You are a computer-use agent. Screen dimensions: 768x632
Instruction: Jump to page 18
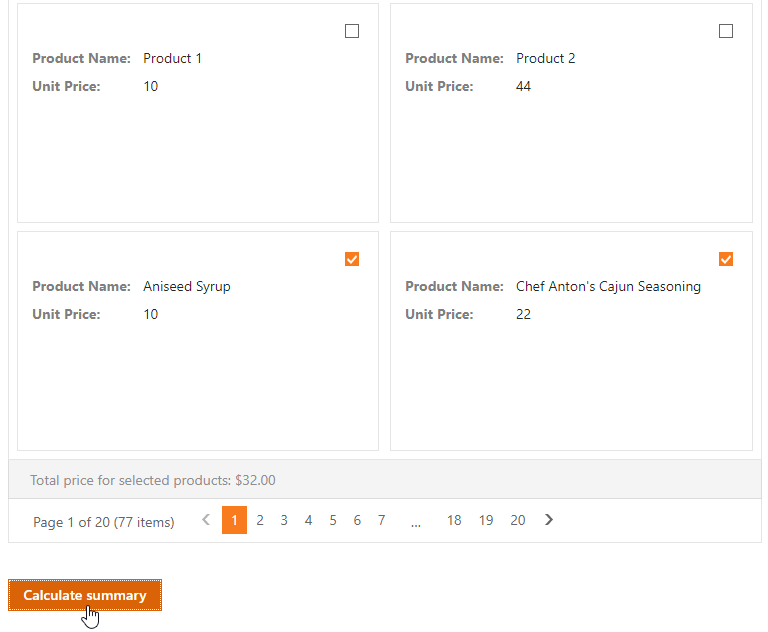[x=454, y=520]
